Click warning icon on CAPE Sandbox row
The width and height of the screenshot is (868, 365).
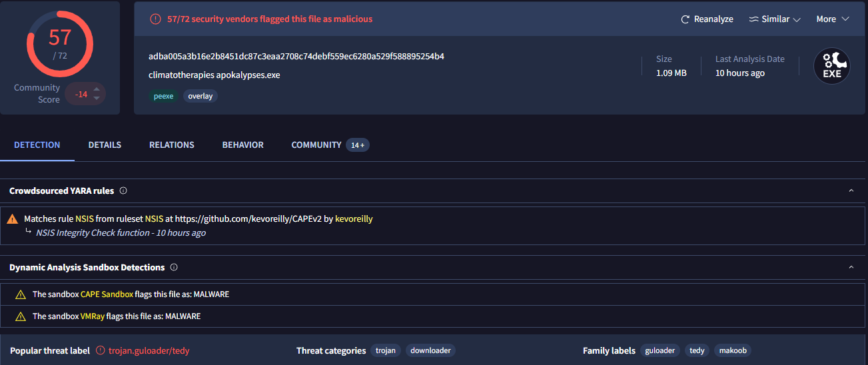[21, 294]
